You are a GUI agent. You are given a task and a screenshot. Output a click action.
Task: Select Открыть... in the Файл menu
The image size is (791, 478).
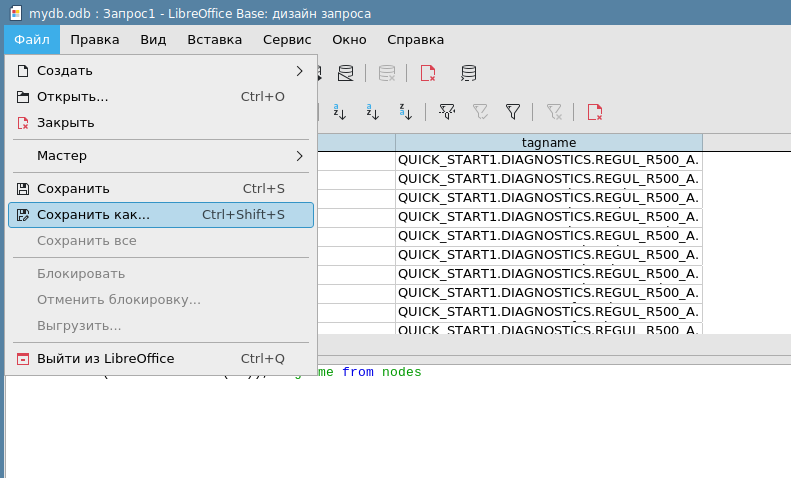(x=72, y=97)
